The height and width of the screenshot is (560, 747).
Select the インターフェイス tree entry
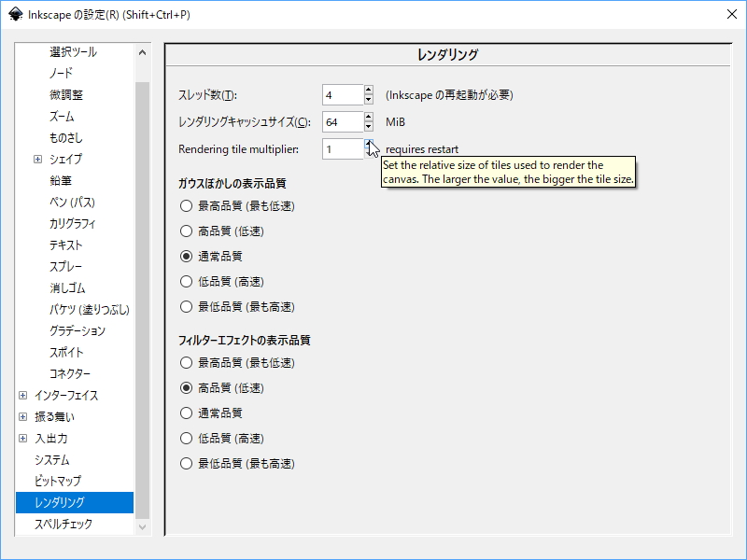[66, 395]
